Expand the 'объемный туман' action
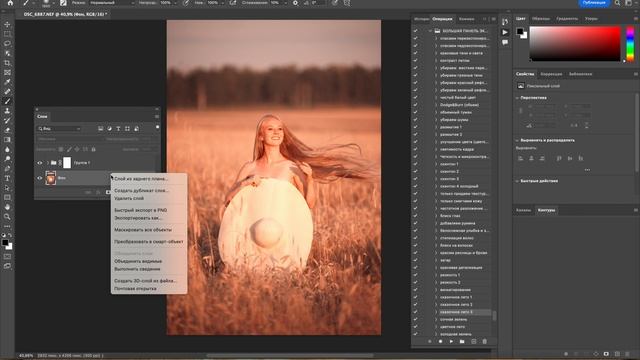The image size is (640, 360). [436, 112]
